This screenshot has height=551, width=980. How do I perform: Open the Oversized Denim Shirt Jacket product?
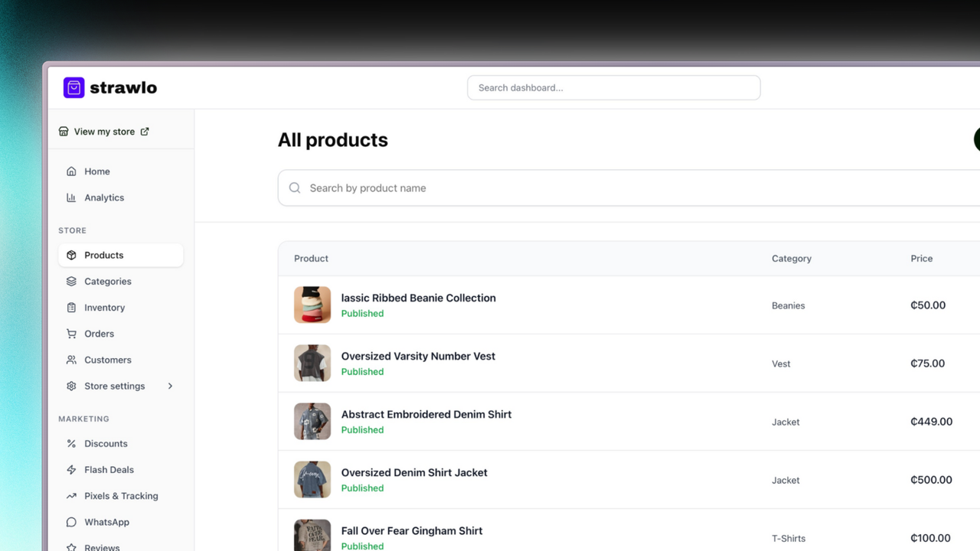414,472
